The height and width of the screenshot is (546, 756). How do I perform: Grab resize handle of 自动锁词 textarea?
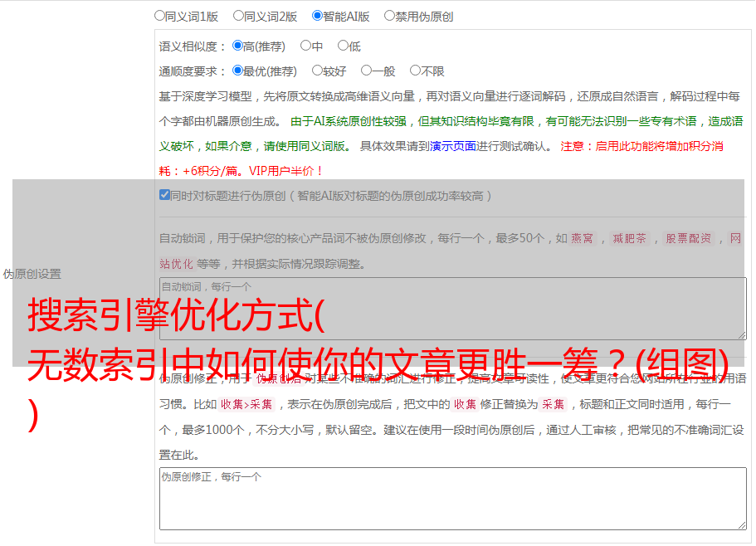(x=742, y=335)
